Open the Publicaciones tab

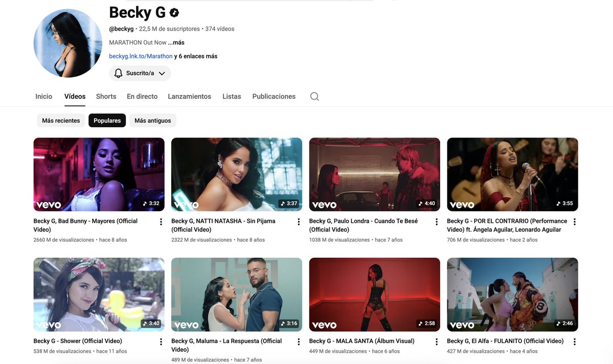[274, 96]
